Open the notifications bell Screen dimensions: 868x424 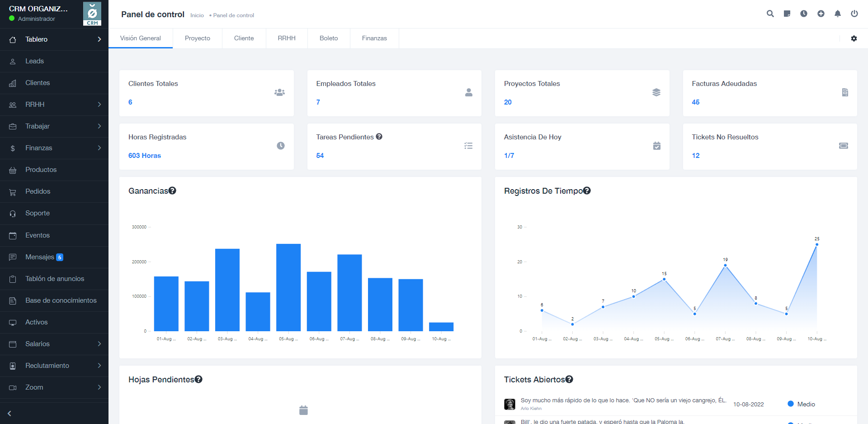tap(837, 14)
